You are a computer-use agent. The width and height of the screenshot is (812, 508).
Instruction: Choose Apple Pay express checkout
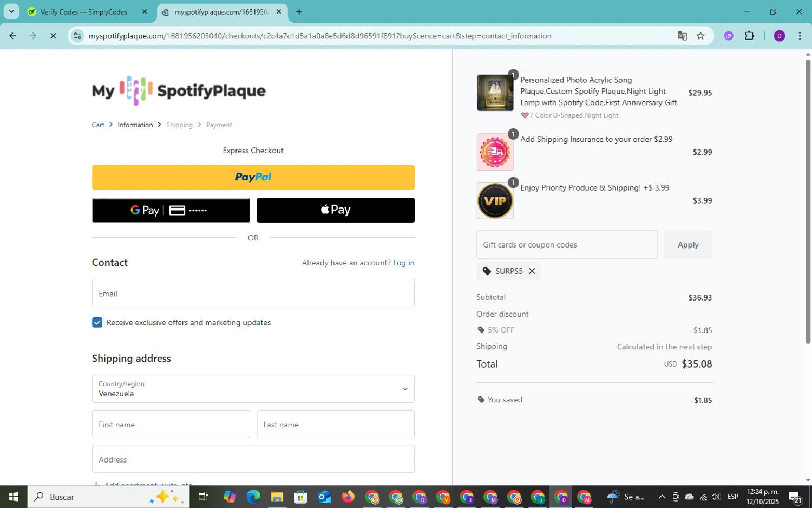336,210
